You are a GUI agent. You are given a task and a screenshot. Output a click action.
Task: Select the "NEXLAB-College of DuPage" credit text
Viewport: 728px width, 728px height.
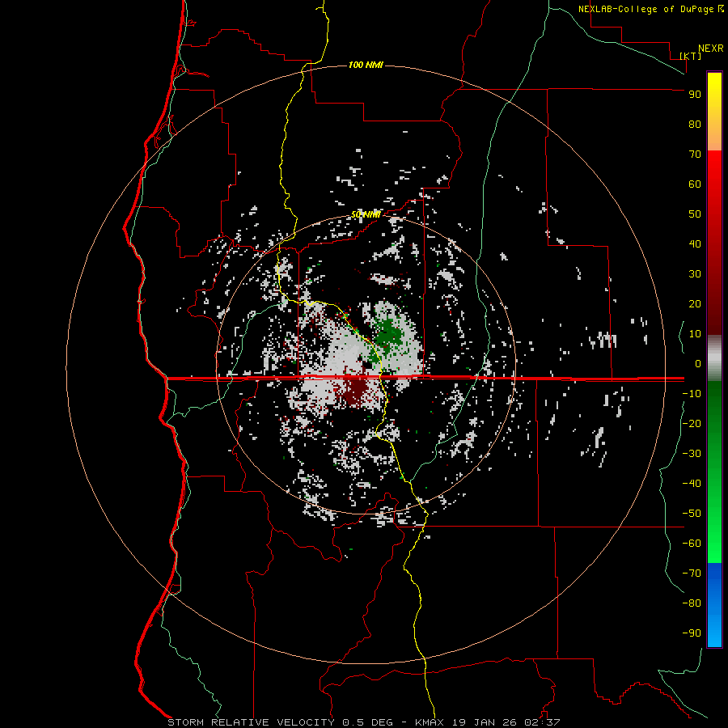(x=645, y=9)
